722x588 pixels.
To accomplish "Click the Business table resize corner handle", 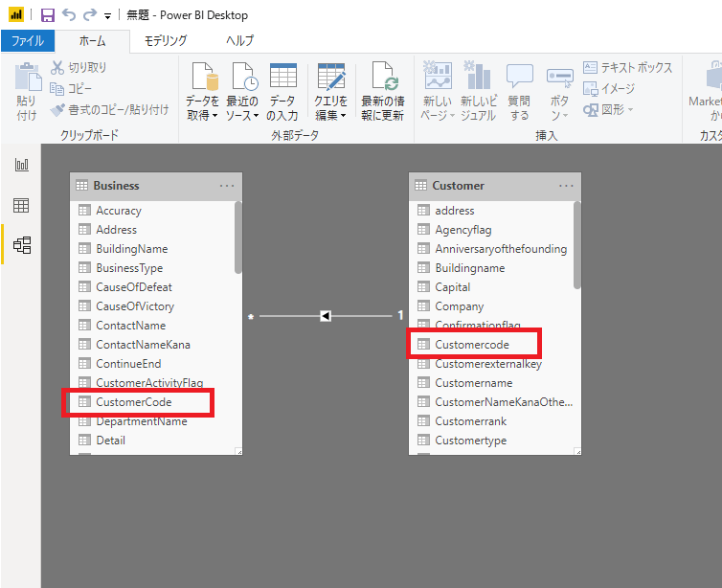I will point(238,451).
